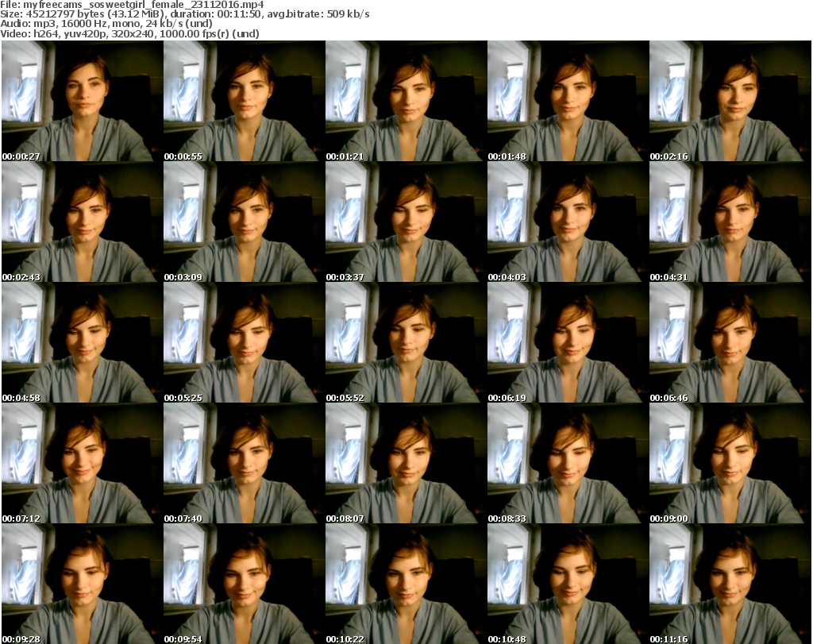The width and height of the screenshot is (813, 644).
Task: Open the frame at 00:09:54
Action: (245, 584)
